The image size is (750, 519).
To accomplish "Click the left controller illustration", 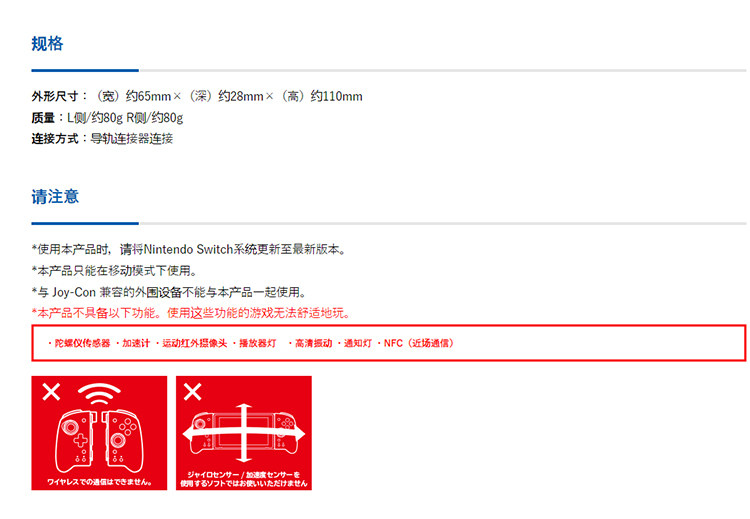I will click(x=76, y=441).
